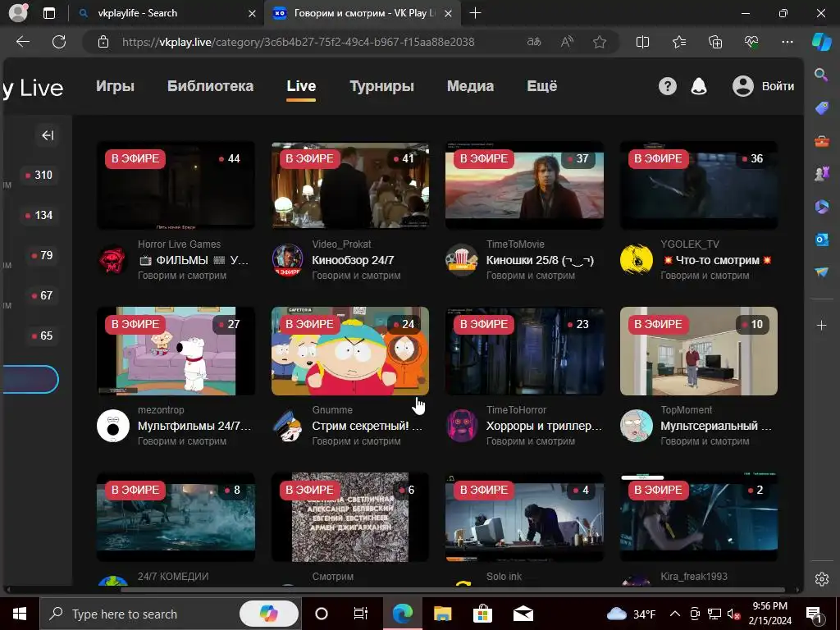Open the Solo ink stream thumbnail
The width and height of the screenshot is (840, 630).
pos(524,517)
